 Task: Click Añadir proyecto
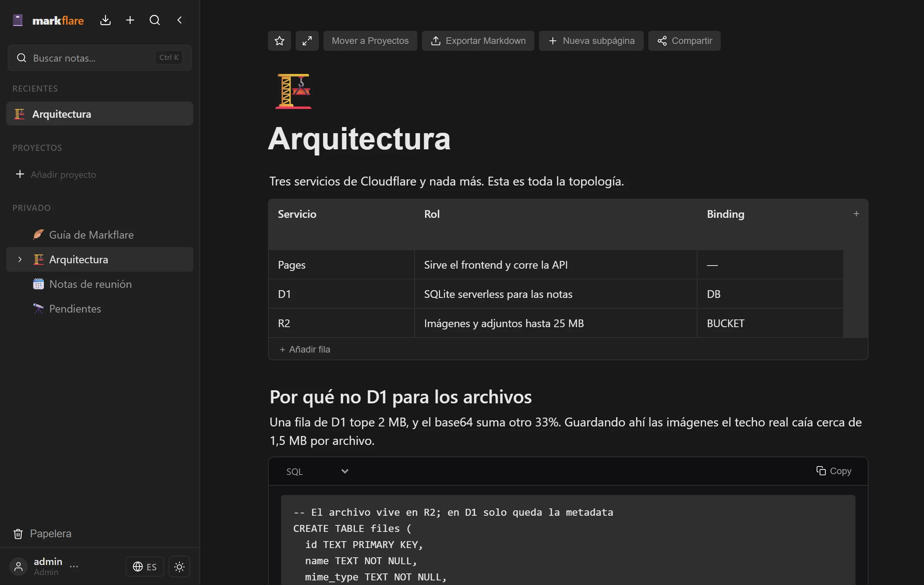pyautogui.click(x=56, y=174)
